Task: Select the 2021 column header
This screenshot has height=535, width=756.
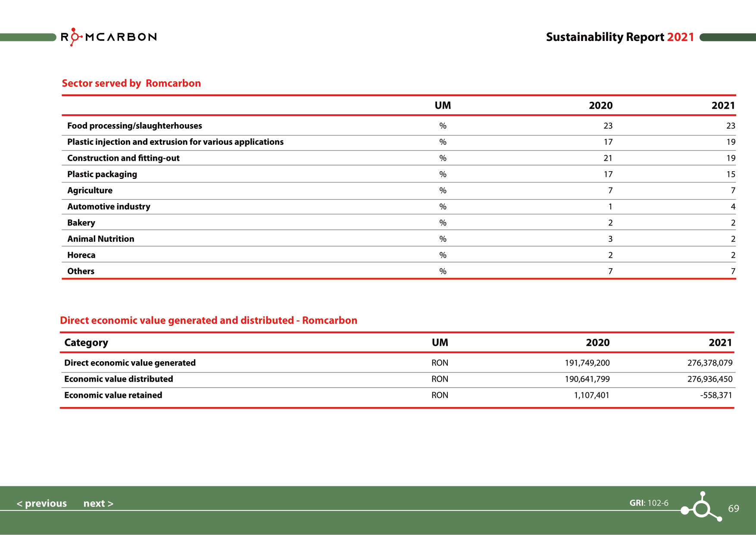Action: (x=723, y=105)
